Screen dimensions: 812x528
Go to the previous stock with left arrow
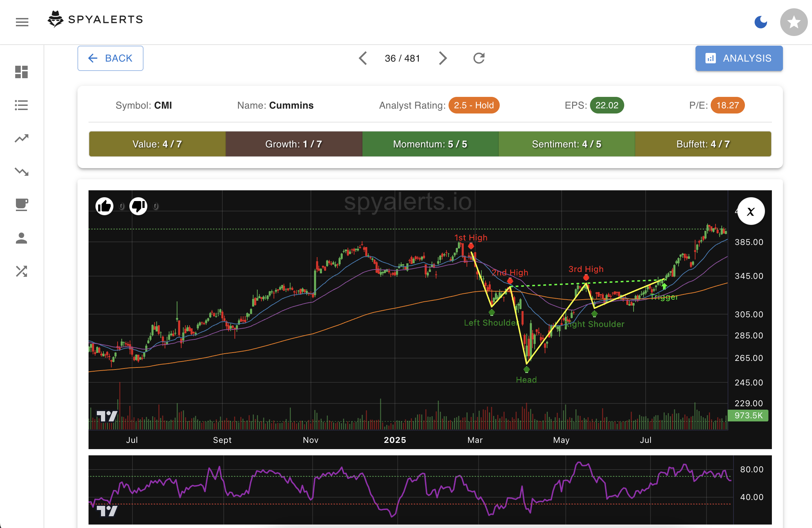363,58
